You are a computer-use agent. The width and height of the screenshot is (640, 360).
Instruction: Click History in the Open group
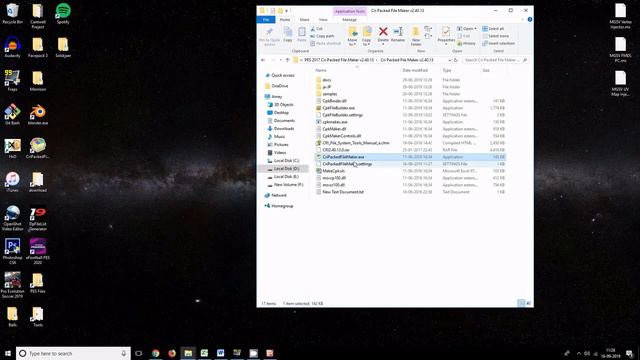click(x=466, y=43)
